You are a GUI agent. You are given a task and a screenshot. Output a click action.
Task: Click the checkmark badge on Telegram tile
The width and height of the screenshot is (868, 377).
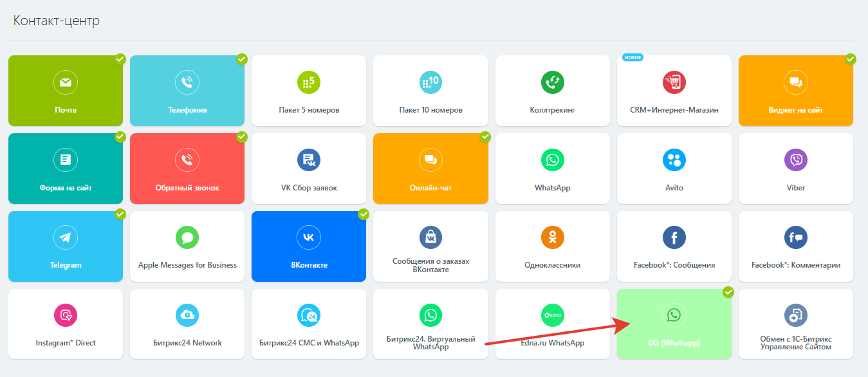[x=120, y=215]
